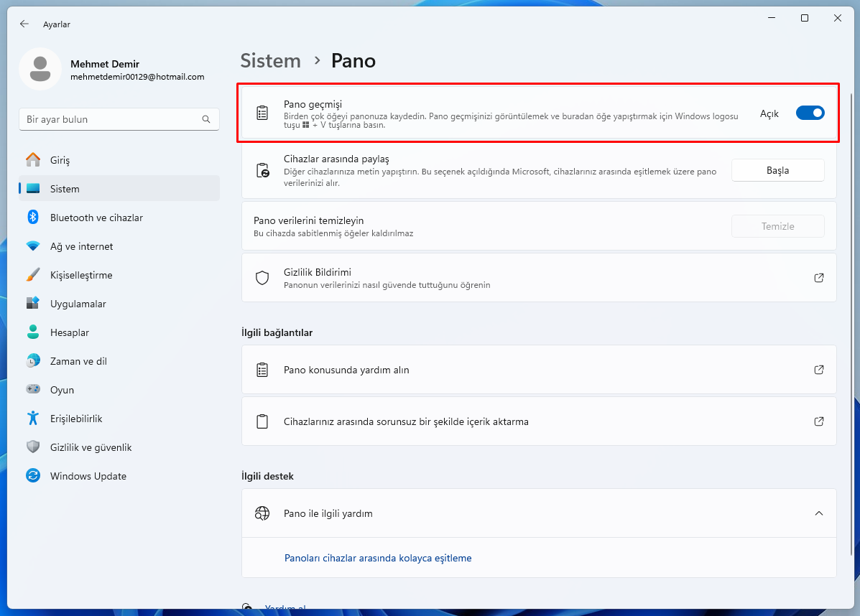Click the shield icon next to Gizlilik Bildirimi
The height and width of the screenshot is (616, 860).
(x=262, y=277)
